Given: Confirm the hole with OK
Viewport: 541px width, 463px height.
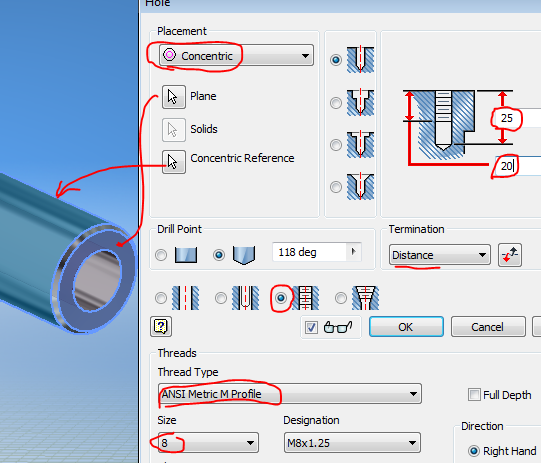Looking at the screenshot, I should [x=406, y=327].
